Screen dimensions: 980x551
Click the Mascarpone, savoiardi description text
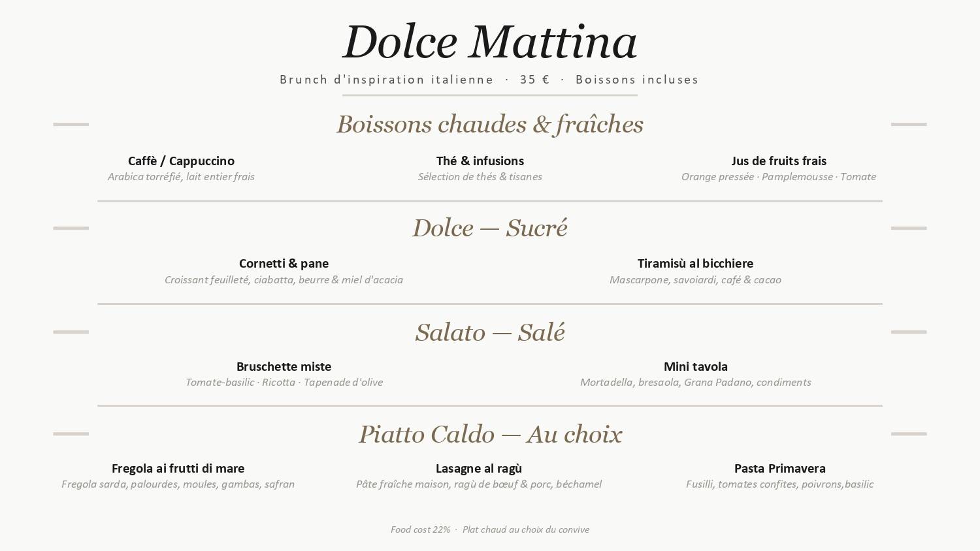tap(695, 280)
